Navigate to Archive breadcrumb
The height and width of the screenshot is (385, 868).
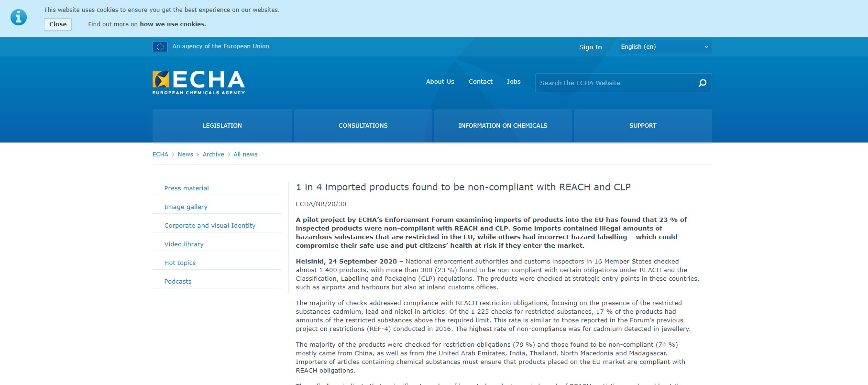[x=213, y=154]
